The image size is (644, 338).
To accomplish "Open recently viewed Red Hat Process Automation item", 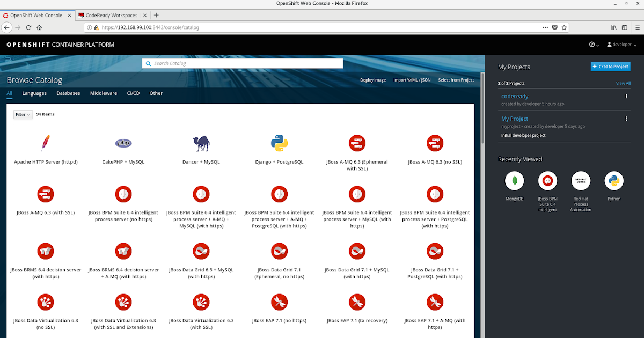I will tap(581, 181).
